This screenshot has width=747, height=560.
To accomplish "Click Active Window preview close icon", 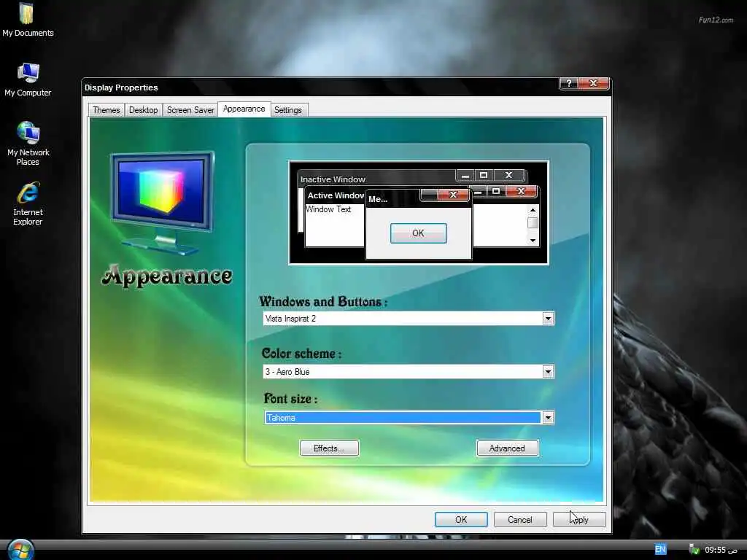I will [521, 191].
